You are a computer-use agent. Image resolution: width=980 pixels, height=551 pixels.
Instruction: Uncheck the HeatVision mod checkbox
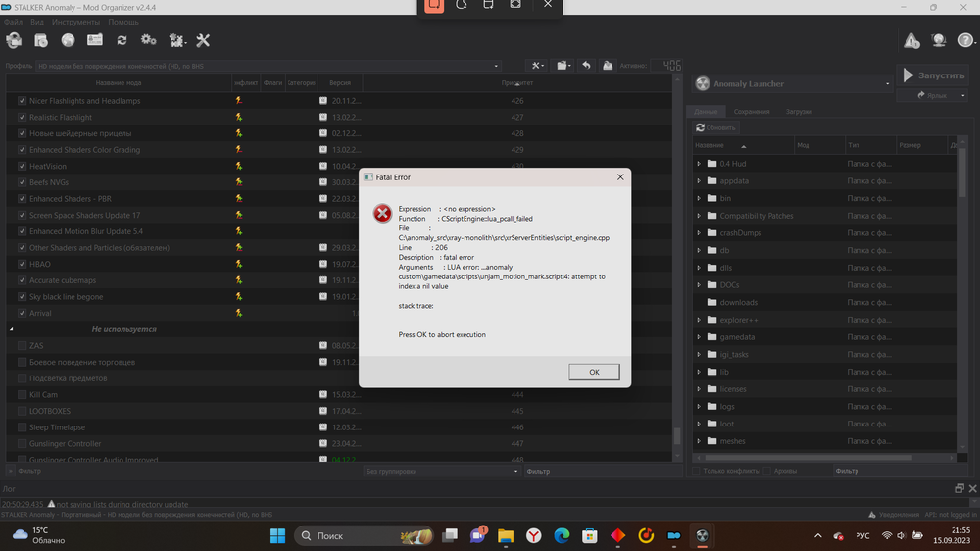23,167
